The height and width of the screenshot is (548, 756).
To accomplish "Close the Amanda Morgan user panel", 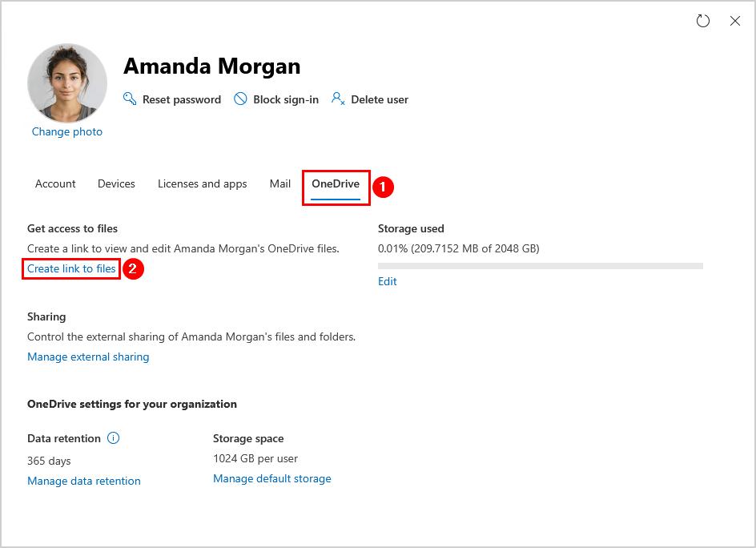I will click(x=735, y=22).
